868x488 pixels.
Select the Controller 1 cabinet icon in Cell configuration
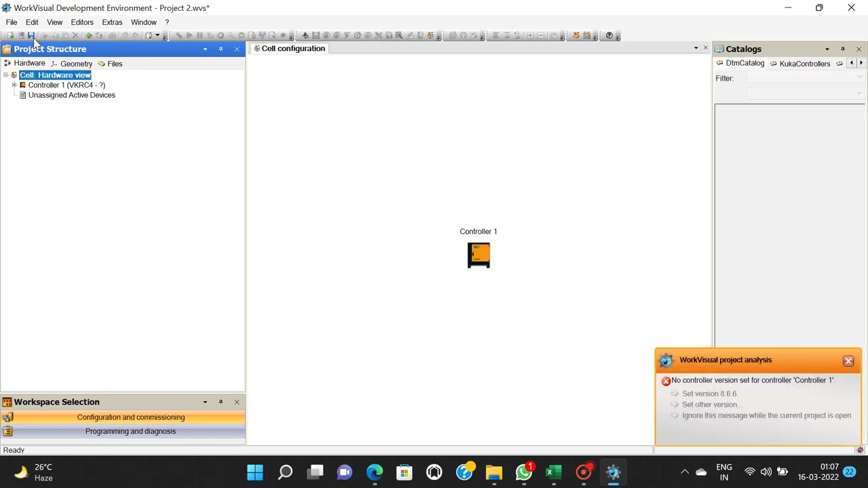tap(479, 255)
